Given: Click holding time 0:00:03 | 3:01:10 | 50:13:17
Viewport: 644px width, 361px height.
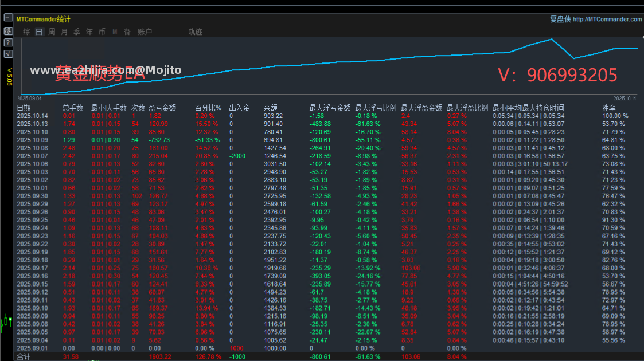Looking at the screenshot, I should click(530, 164).
